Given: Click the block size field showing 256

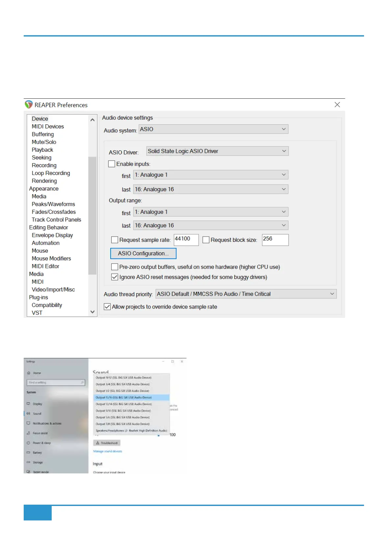Looking at the screenshot, I should click(x=275, y=240).
